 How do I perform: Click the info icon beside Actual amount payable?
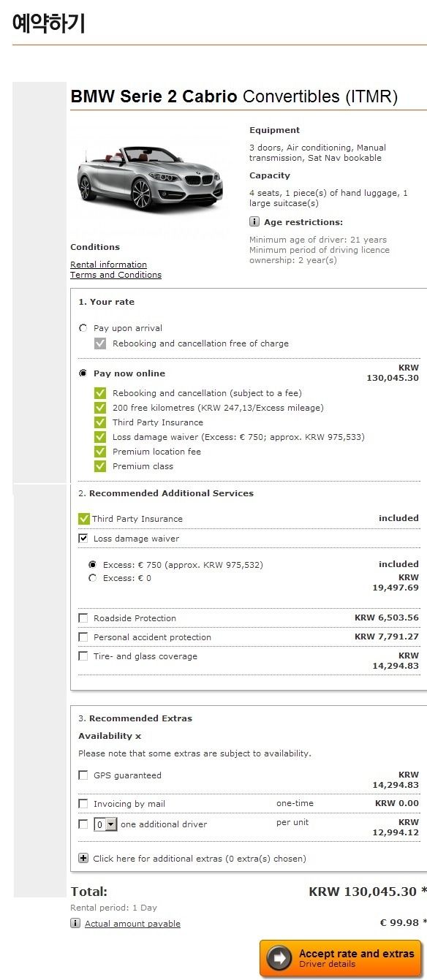[x=75, y=923]
